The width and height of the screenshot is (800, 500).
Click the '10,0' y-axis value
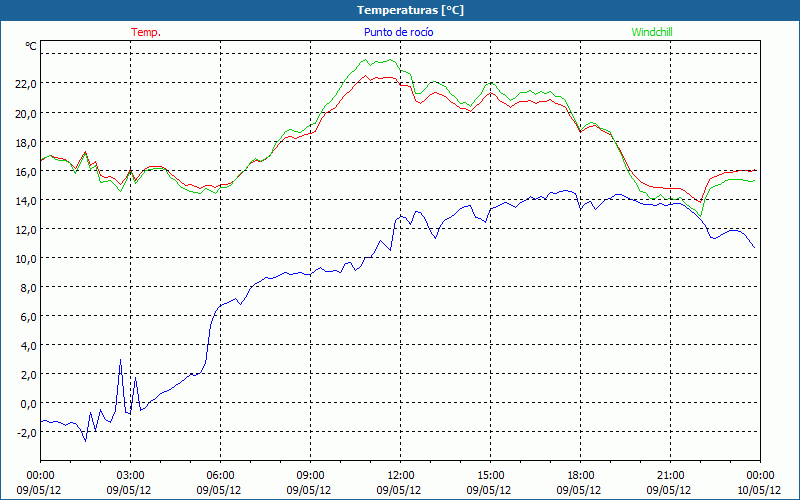(x=26, y=259)
